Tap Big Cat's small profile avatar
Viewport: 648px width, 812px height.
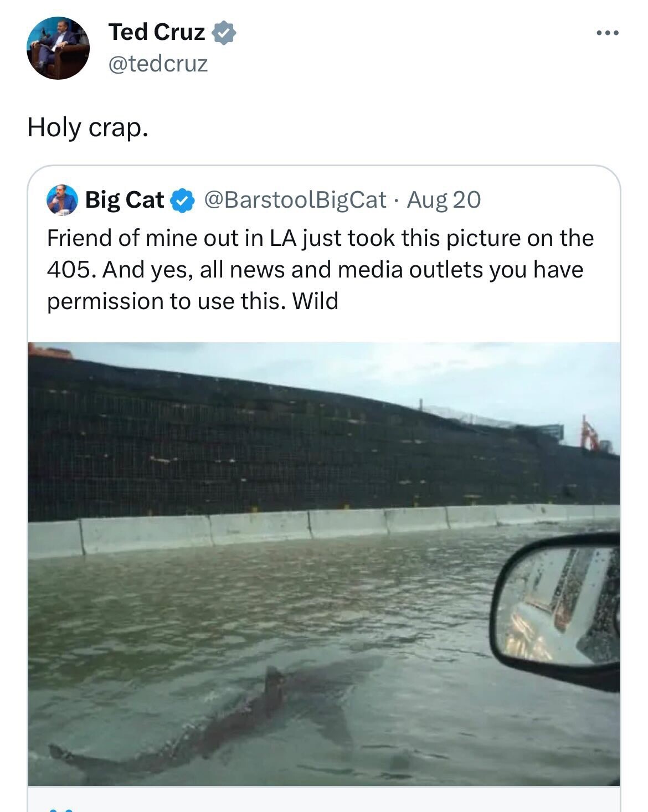tap(62, 199)
